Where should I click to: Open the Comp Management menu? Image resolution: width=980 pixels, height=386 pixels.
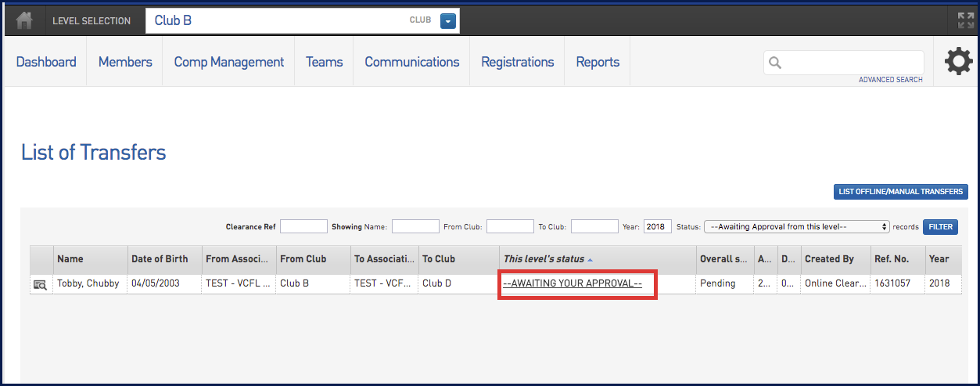(x=229, y=62)
